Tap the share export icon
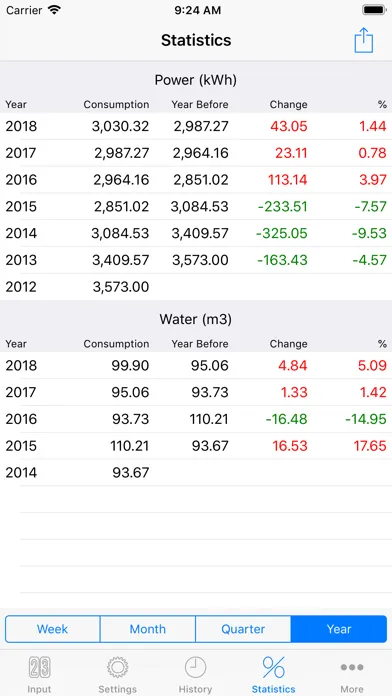 364,40
